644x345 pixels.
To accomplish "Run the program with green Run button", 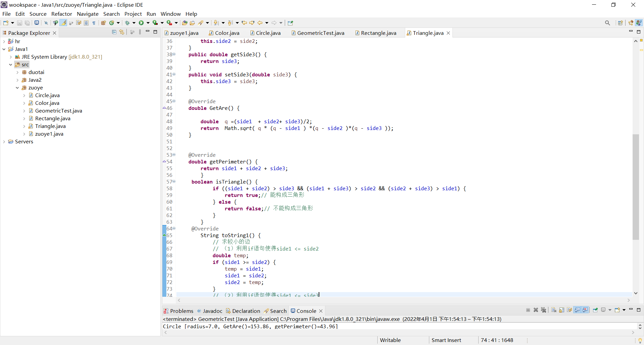I will click(x=141, y=23).
